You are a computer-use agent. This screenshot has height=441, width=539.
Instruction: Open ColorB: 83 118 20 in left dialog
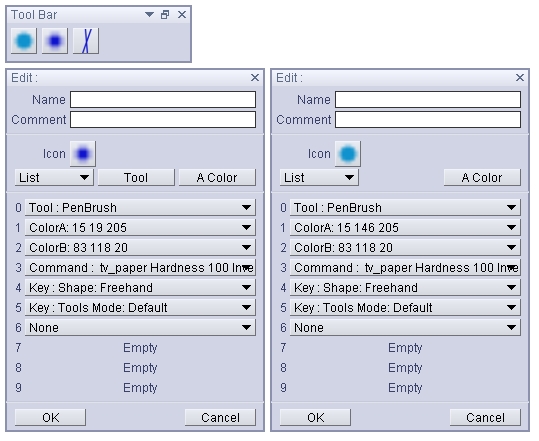pyautogui.click(x=140, y=247)
